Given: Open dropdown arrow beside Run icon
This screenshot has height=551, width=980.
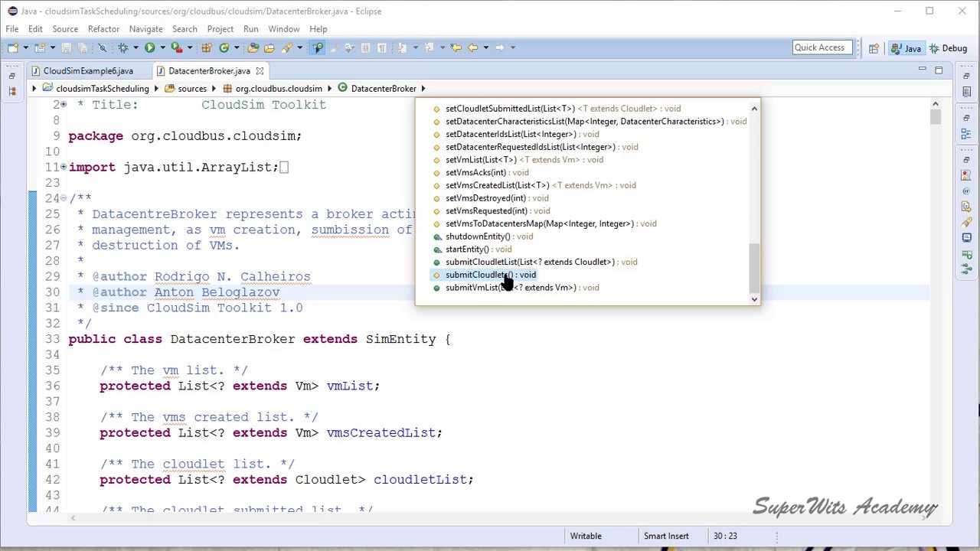Looking at the screenshot, I should tap(162, 47).
